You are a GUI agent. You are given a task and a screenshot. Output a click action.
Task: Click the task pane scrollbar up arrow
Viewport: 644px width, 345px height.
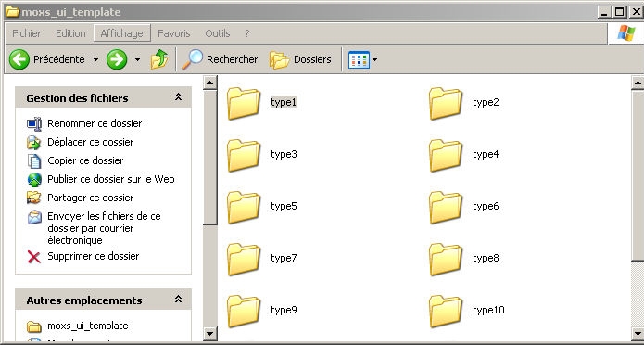[210, 83]
